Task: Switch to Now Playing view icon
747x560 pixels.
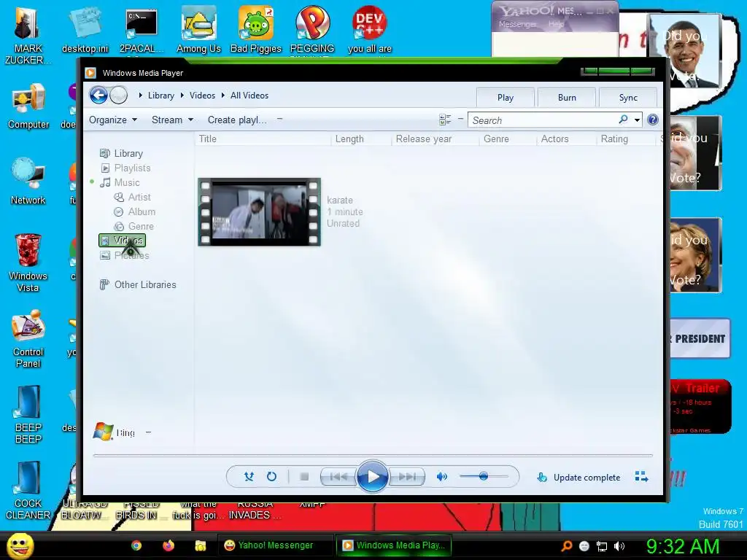Action: click(641, 477)
